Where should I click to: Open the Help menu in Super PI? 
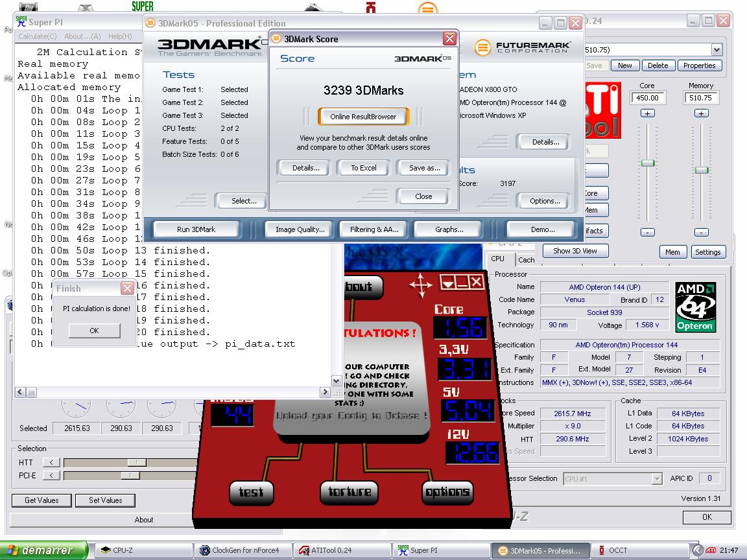click(x=119, y=36)
